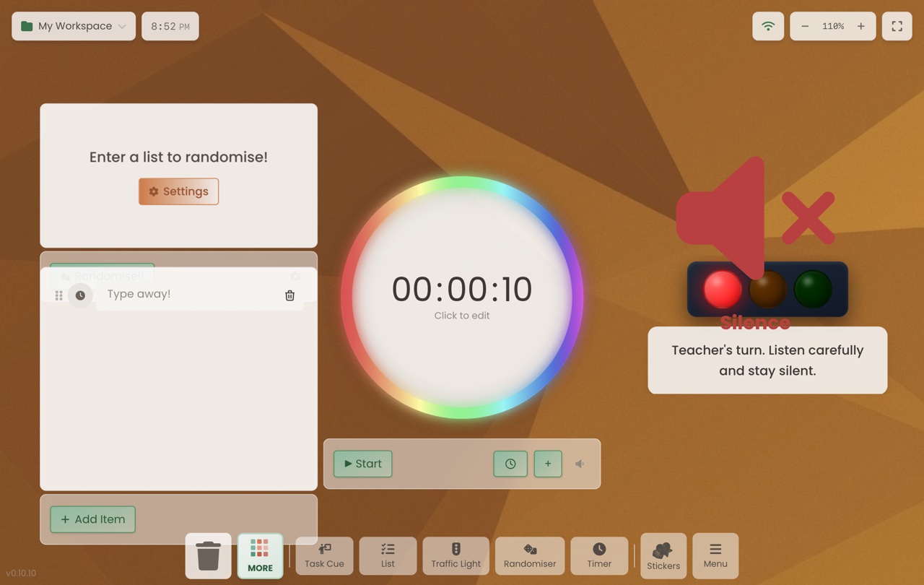Open the Stickers panel
Screen dimensions: 924x585
pos(663,556)
